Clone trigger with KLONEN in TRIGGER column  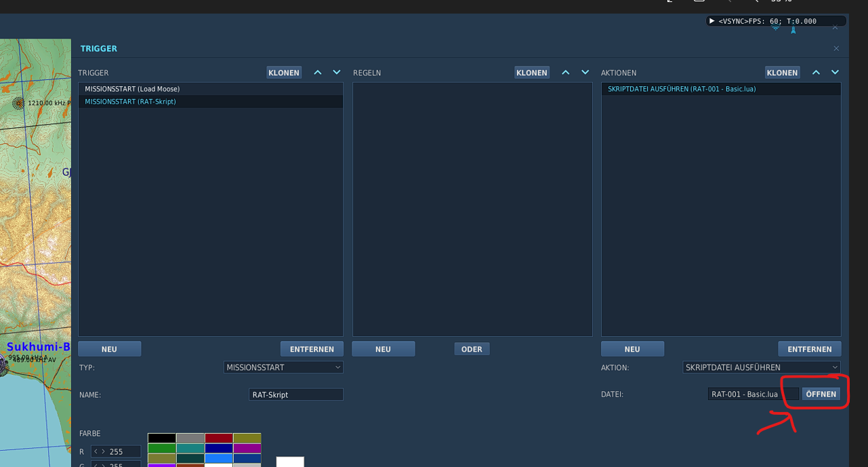[284, 73]
